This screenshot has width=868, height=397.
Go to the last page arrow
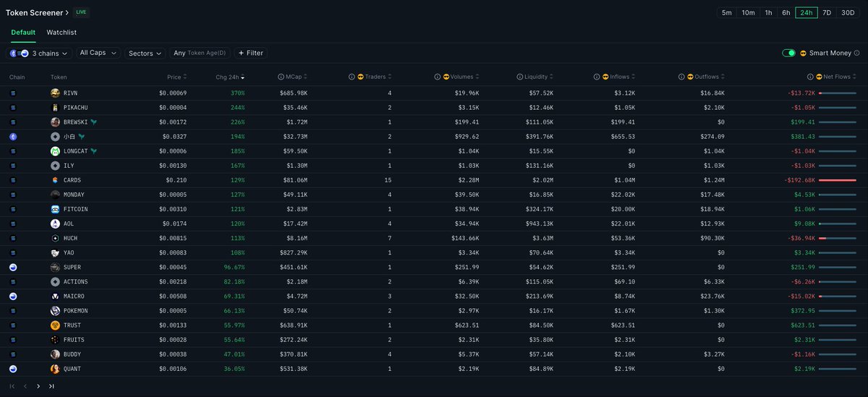tap(51, 386)
